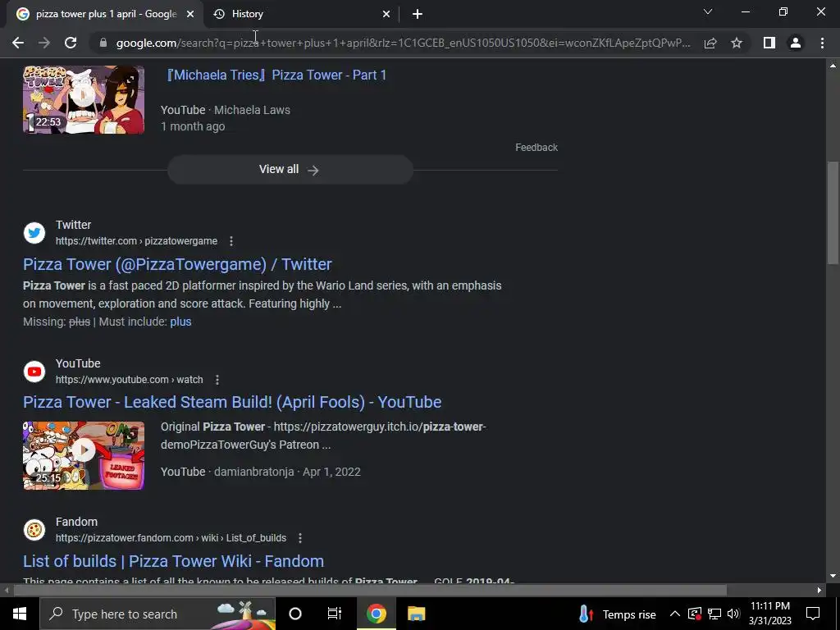Click the volume speaker tray icon
This screenshot has width=840, height=630.
click(733, 614)
